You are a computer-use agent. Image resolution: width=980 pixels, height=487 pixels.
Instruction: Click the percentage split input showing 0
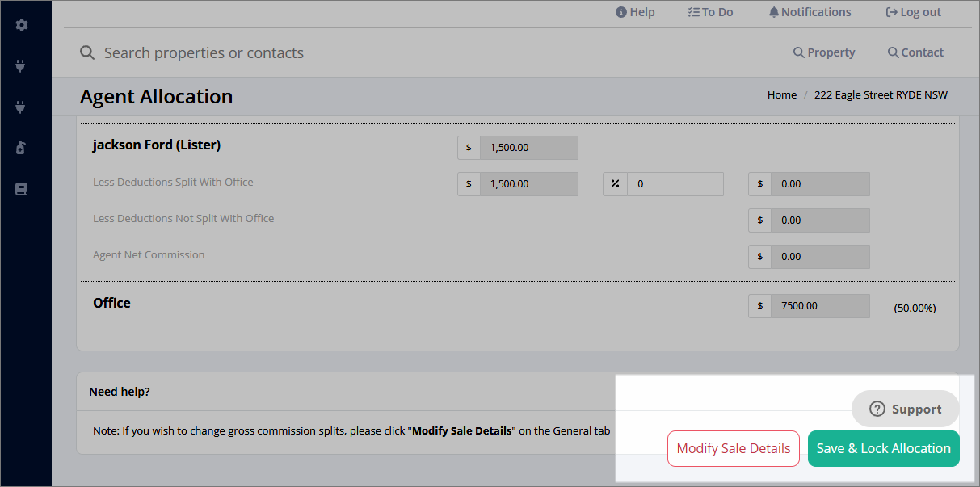675,184
